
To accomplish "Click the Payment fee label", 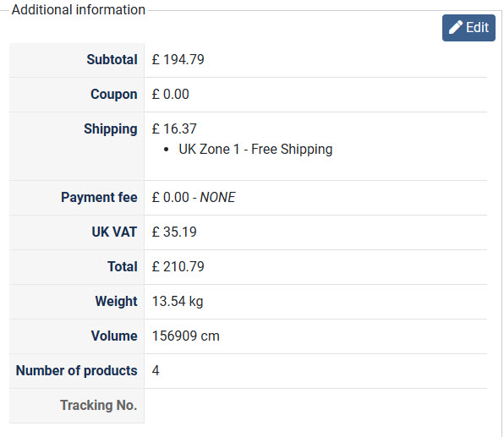I will (x=99, y=197).
